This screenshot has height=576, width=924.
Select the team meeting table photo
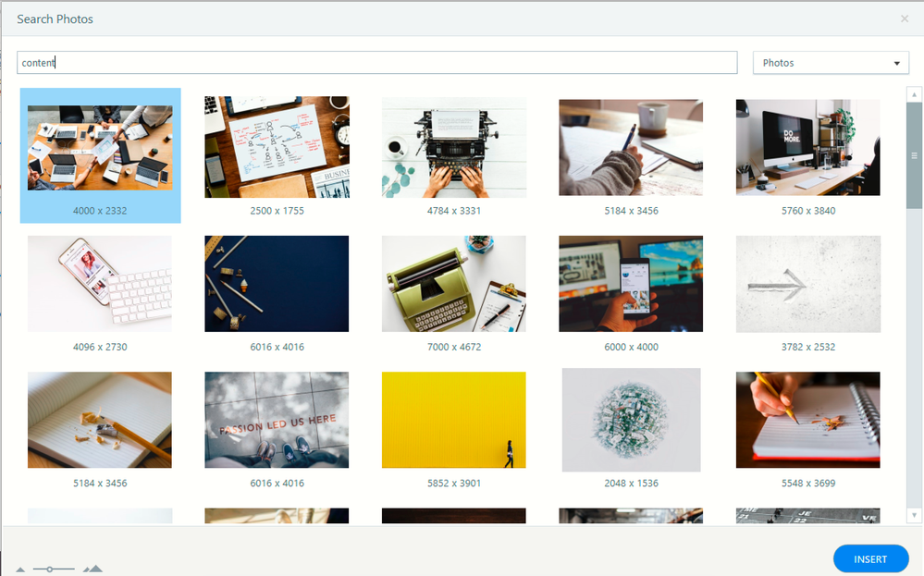(x=100, y=148)
